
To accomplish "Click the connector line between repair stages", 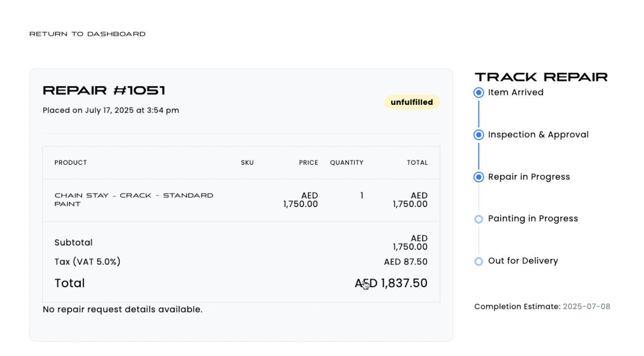I will pyautogui.click(x=479, y=114).
